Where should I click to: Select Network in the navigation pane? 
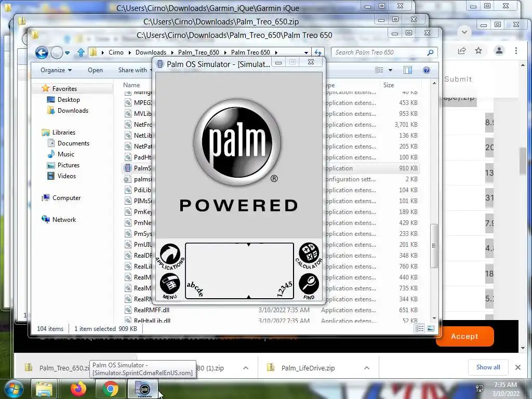[x=64, y=220]
